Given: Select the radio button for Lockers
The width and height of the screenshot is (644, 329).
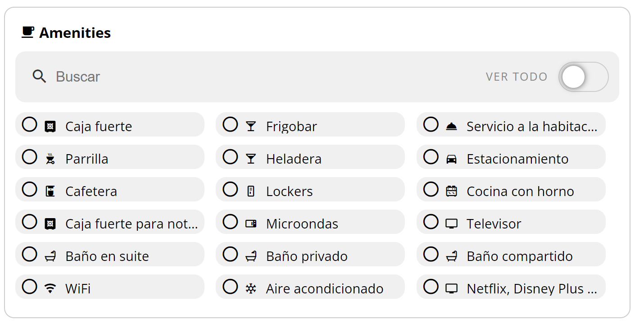Looking at the screenshot, I should point(230,190).
